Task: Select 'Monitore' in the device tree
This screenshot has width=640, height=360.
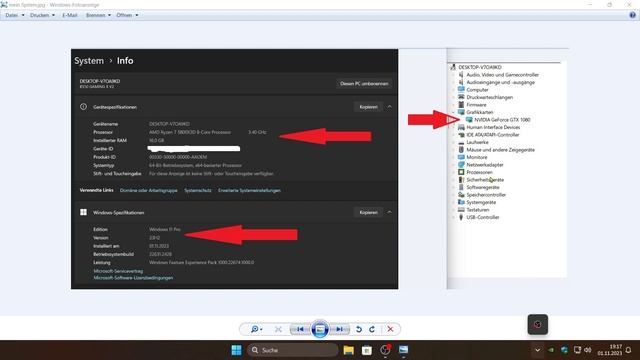Action: point(477,157)
